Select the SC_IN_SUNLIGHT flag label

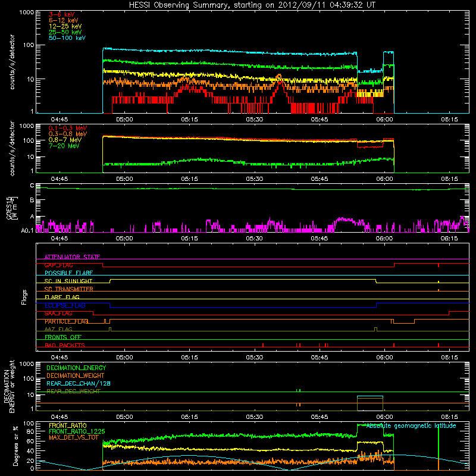coord(68,281)
